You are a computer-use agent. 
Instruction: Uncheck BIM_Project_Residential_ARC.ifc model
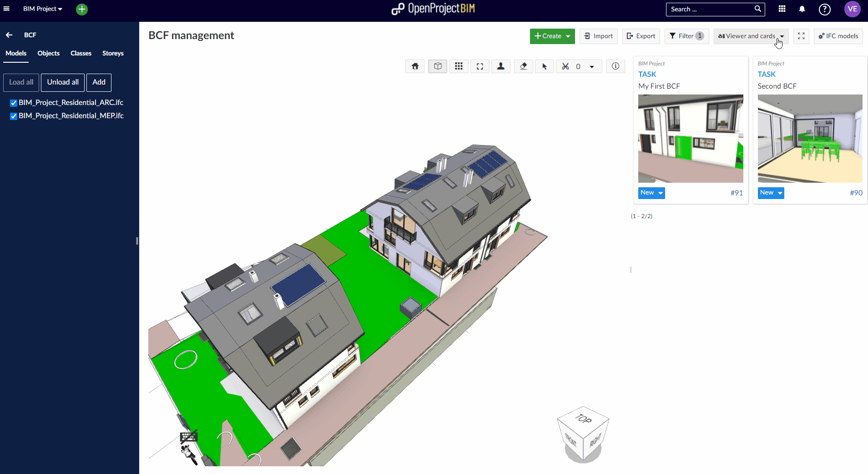(x=14, y=103)
